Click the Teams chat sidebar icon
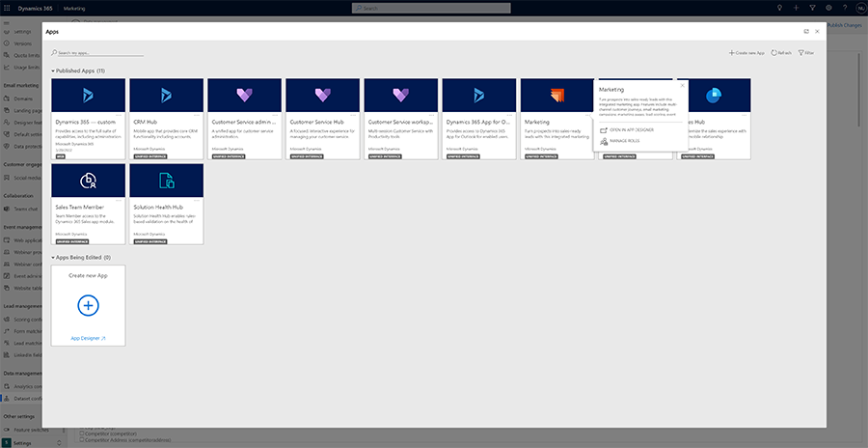Screen dimensions: 868x448 (x=6, y=209)
